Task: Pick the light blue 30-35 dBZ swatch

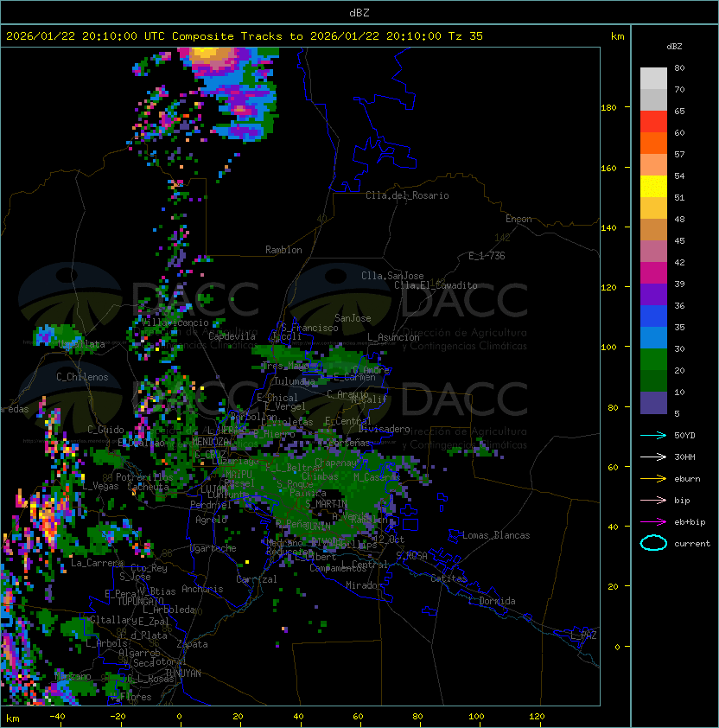Action: click(x=653, y=337)
